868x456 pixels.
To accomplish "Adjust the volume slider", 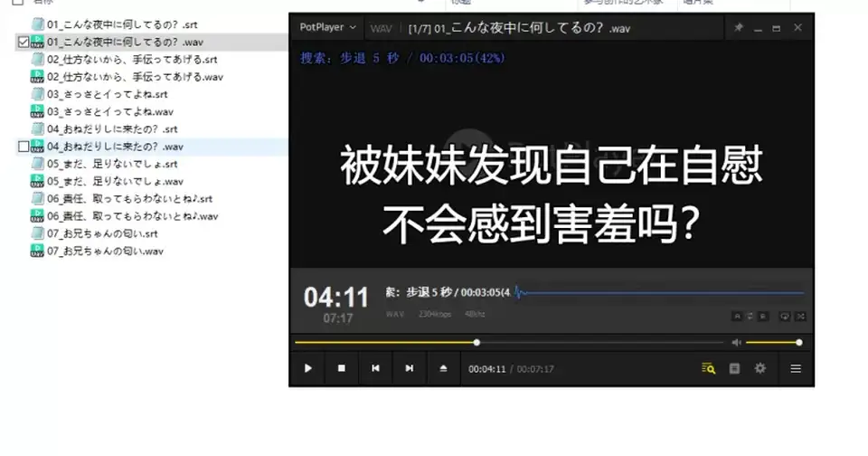I will tap(773, 342).
